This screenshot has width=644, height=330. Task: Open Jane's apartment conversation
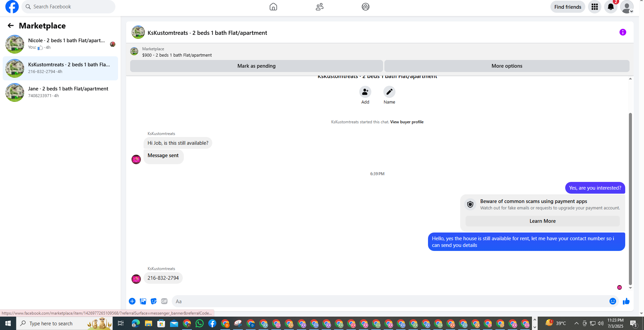60,92
